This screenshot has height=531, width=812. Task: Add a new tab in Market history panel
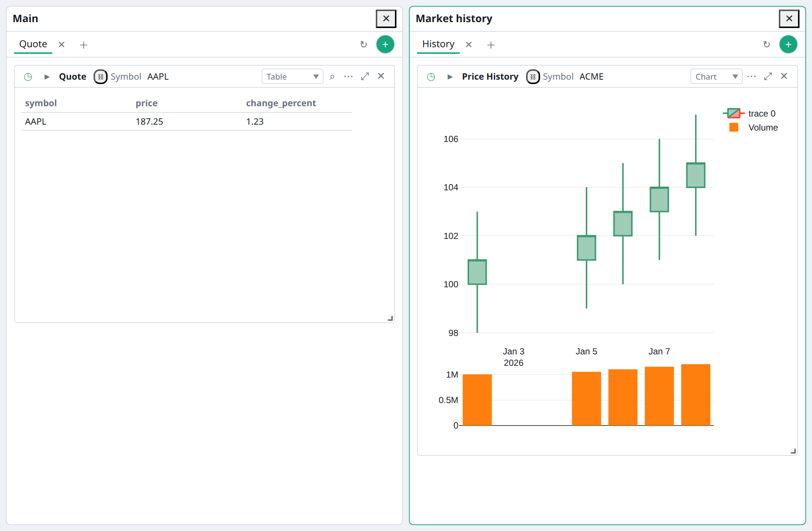[491, 45]
